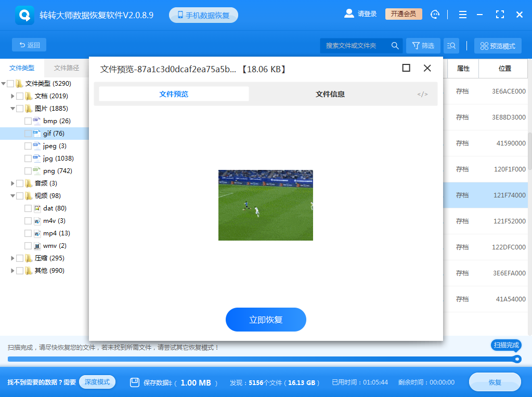Open the 文件路径 tab
532x397 pixels.
67,68
